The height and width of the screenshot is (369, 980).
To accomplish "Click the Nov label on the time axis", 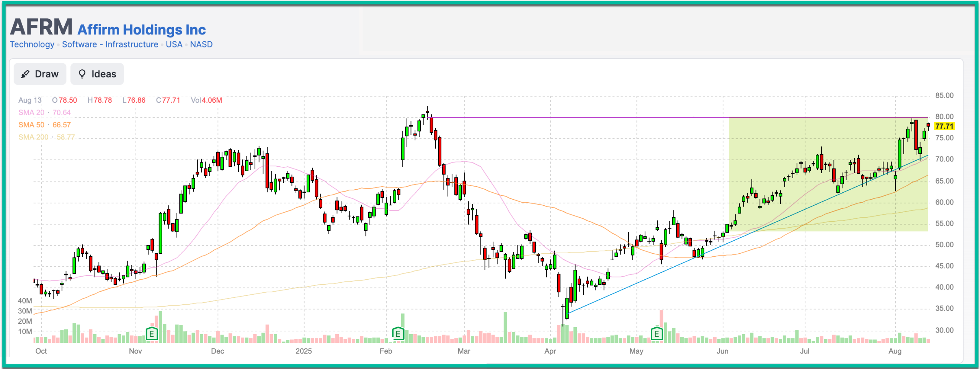I will 136,351.
